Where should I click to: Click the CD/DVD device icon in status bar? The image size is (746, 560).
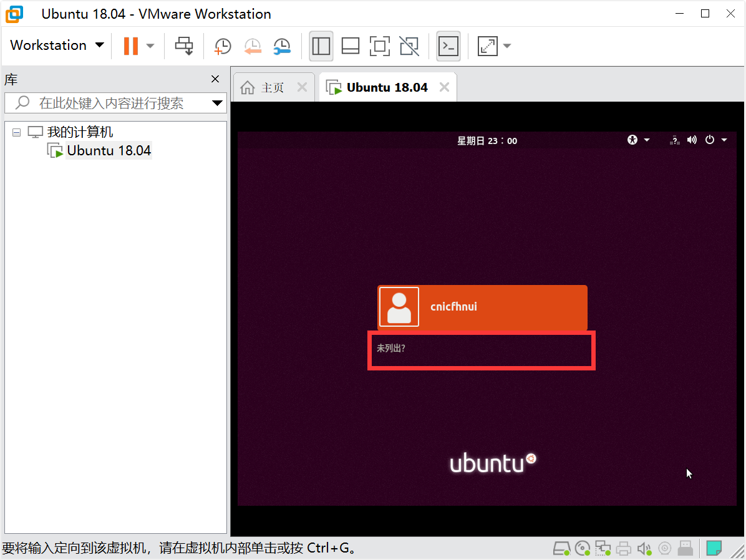583,548
